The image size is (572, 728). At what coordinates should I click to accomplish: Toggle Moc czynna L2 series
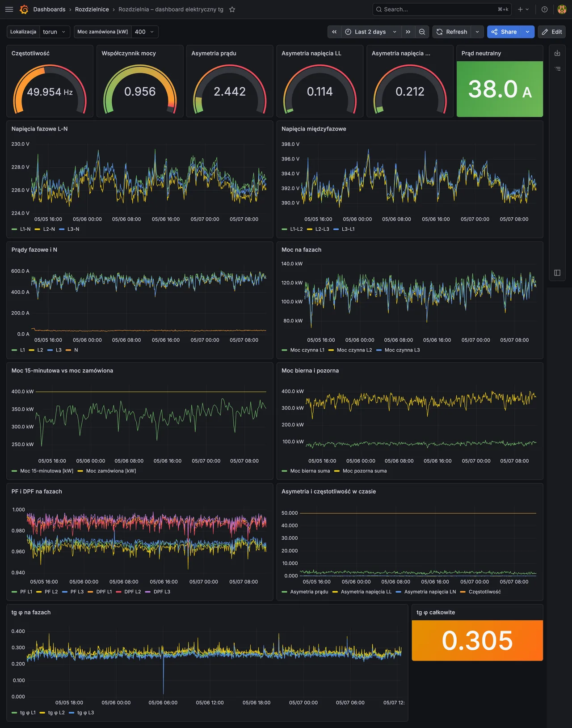[354, 350]
